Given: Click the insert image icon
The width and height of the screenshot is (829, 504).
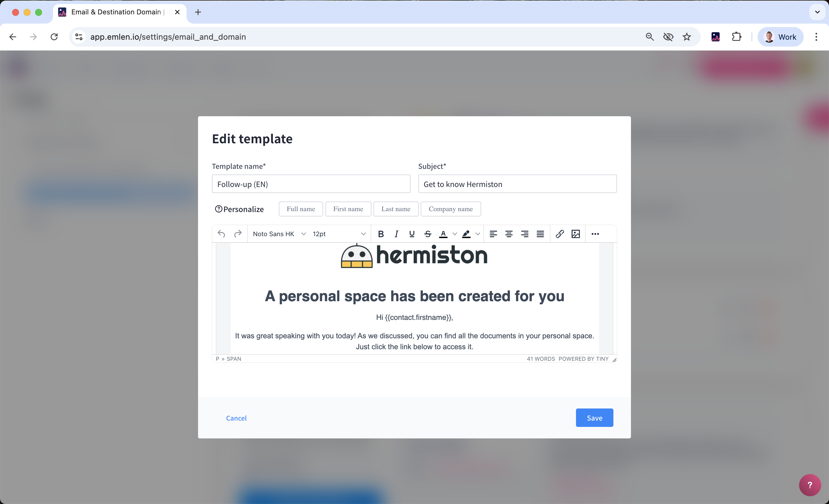Looking at the screenshot, I should tap(575, 234).
